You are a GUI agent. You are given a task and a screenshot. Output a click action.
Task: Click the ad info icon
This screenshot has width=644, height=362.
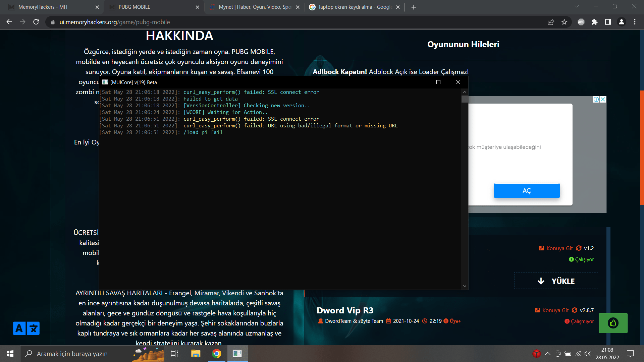coord(596,99)
